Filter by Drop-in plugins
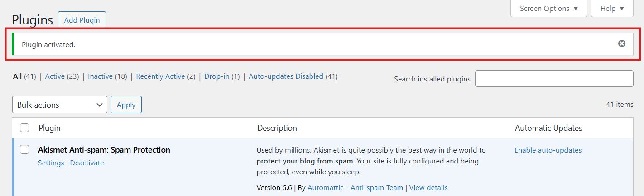Viewport: 644px width, 196px height. click(216, 76)
